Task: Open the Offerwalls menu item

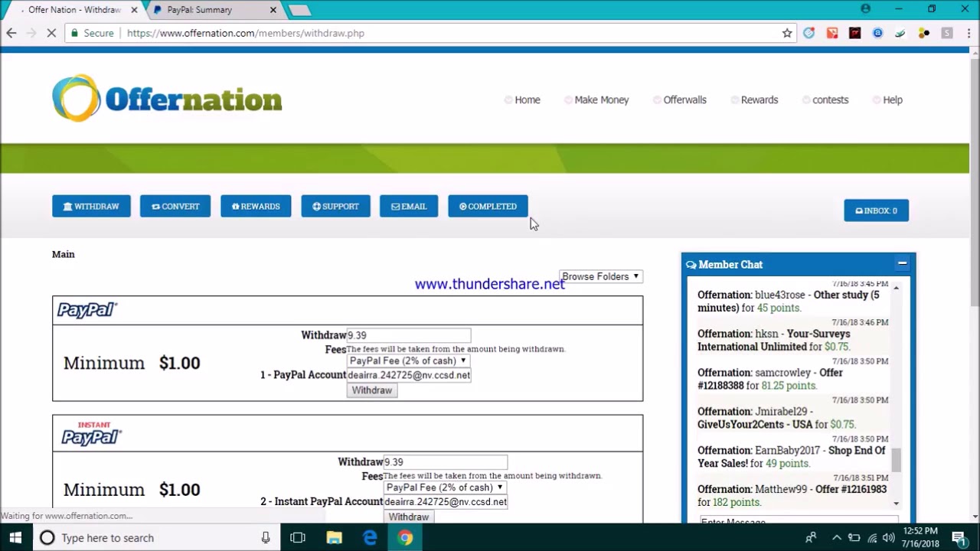Action: (684, 99)
